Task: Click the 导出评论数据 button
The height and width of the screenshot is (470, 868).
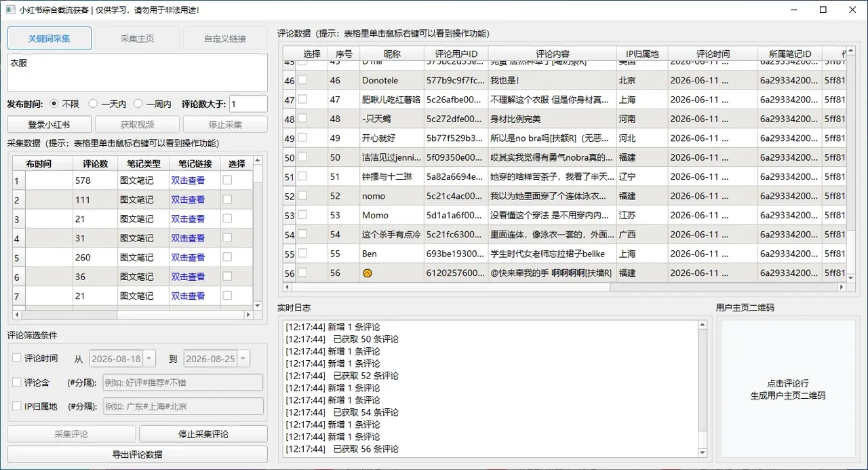Action: tap(138, 454)
